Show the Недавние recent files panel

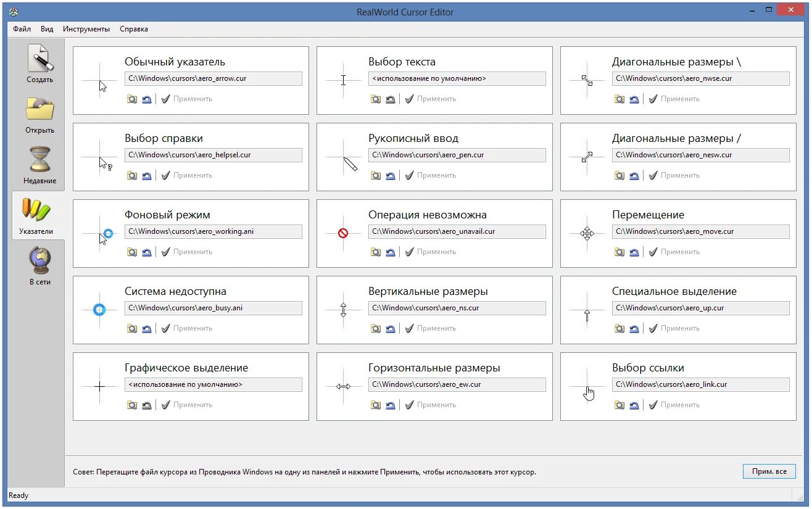[39, 165]
